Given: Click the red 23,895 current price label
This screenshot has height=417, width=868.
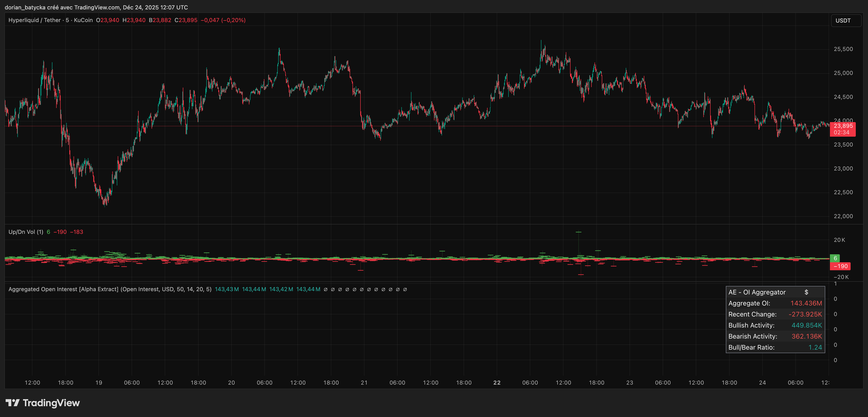Looking at the screenshot, I should [x=843, y=126].
